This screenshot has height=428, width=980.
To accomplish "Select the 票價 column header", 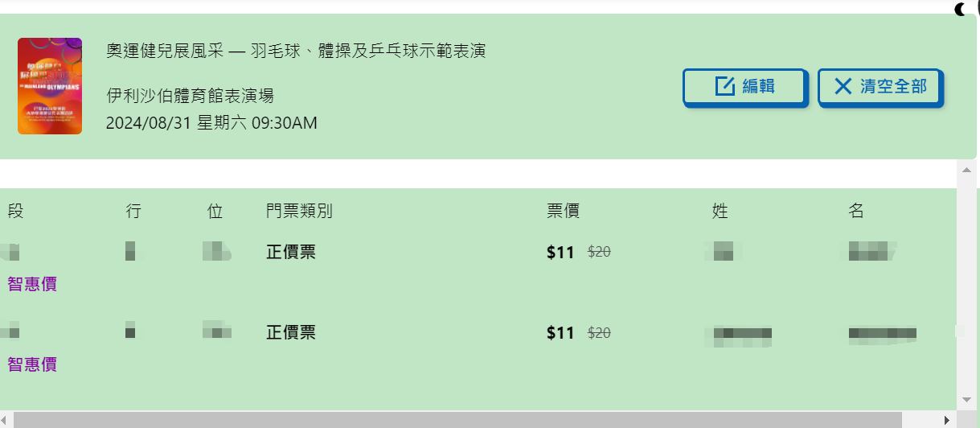I will (563, 211).
